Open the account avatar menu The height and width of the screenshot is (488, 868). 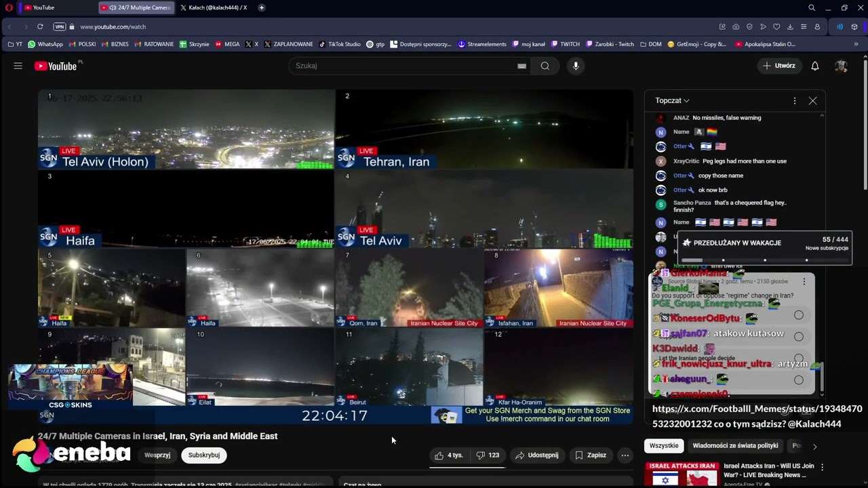tap(841, 66)
